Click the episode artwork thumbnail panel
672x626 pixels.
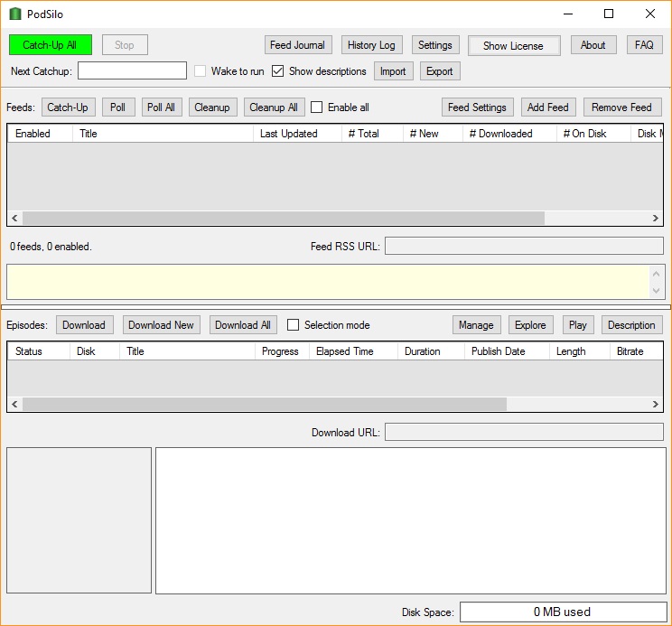coord(79,520)
